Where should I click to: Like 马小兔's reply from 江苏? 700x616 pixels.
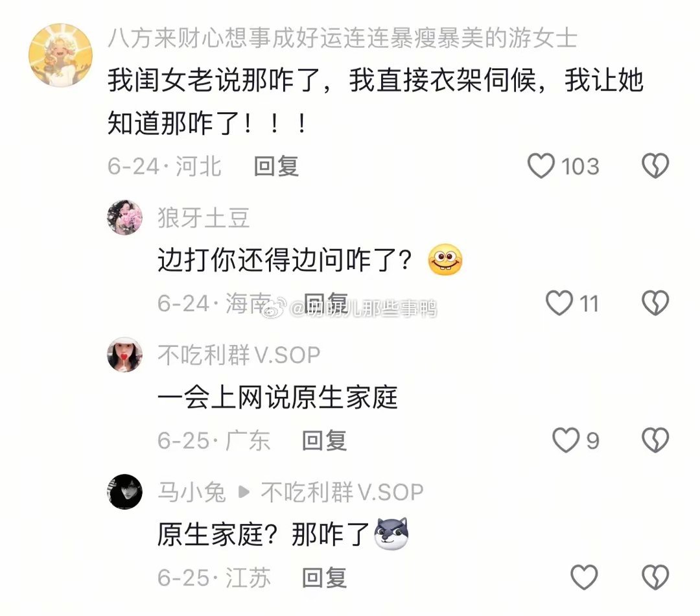(584, 577)
